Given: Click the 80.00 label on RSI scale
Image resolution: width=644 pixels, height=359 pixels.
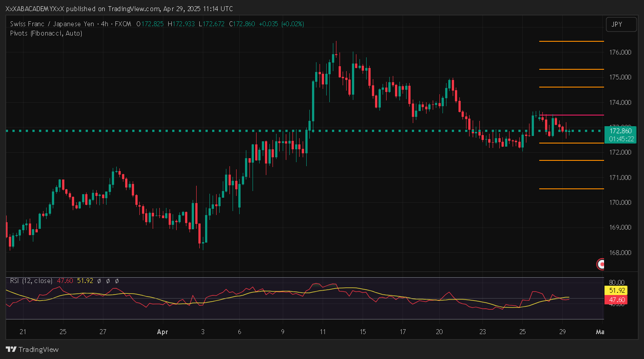Looking at the screenshot, I should pyautogui.click(x=617, y=282).
